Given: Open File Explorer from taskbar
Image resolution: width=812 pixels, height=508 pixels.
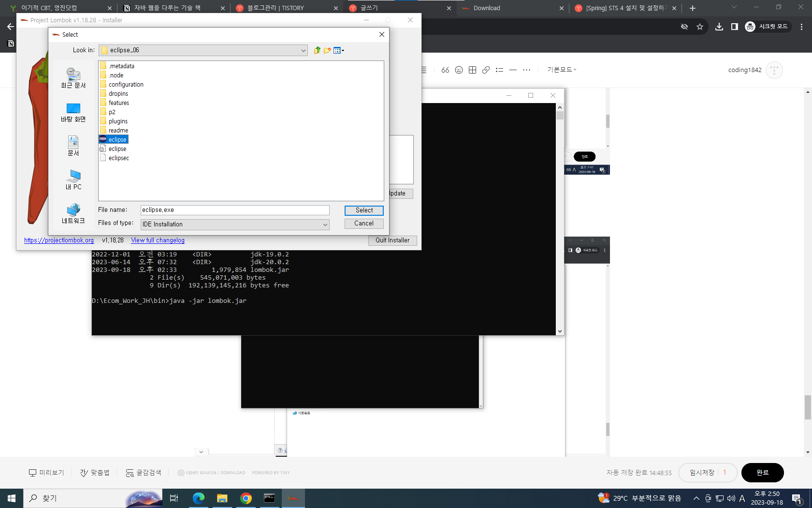Looking at the screenshot, I should 222,498.
